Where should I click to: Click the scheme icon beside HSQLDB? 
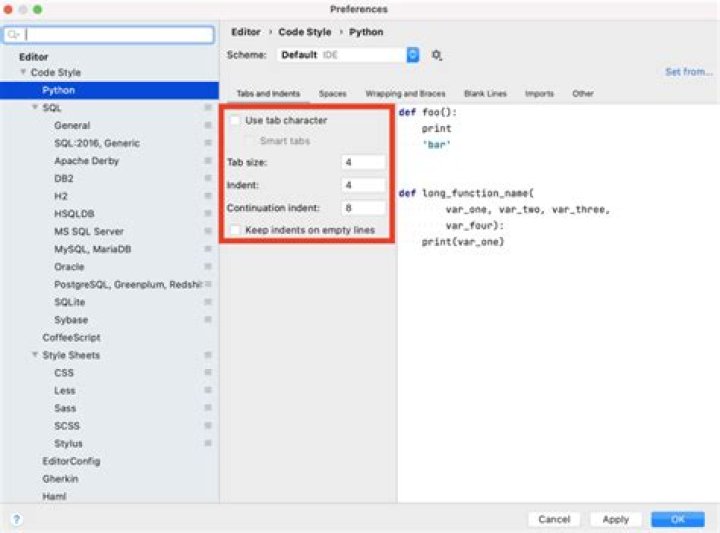click(208, 213)
